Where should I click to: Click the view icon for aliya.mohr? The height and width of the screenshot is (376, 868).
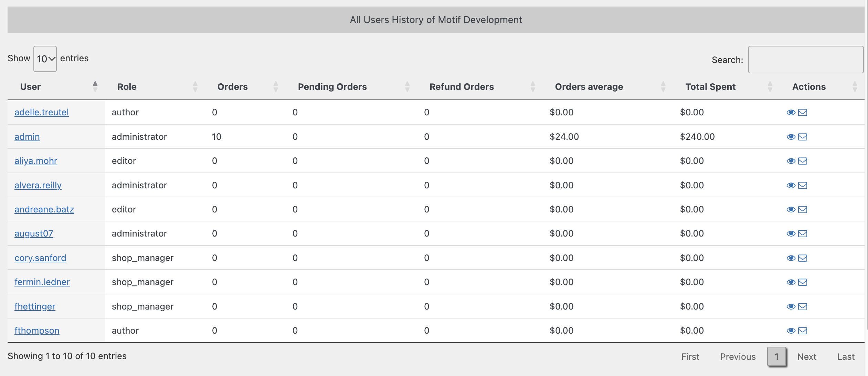click(x=792, y=160)
